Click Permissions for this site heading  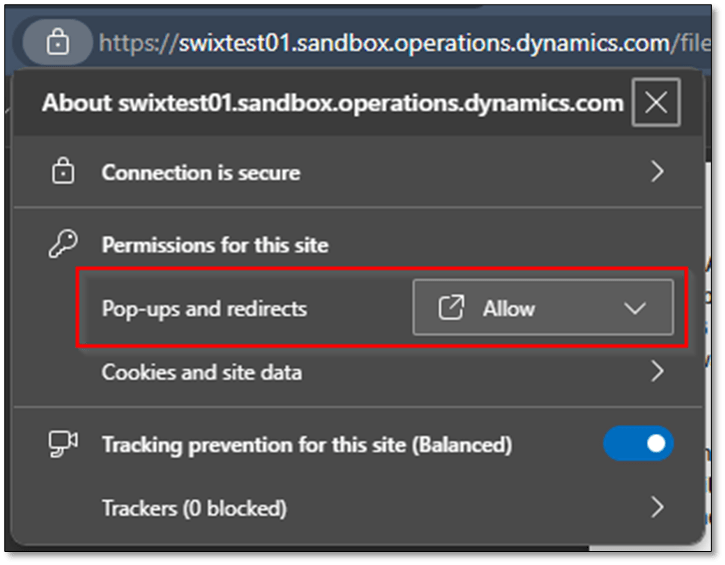[215, 245]
